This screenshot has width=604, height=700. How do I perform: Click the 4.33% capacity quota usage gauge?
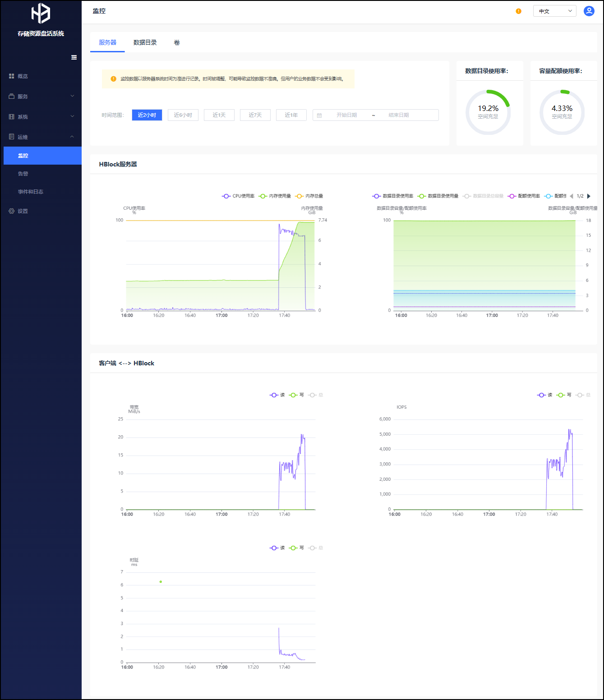[x=562, y=112]
